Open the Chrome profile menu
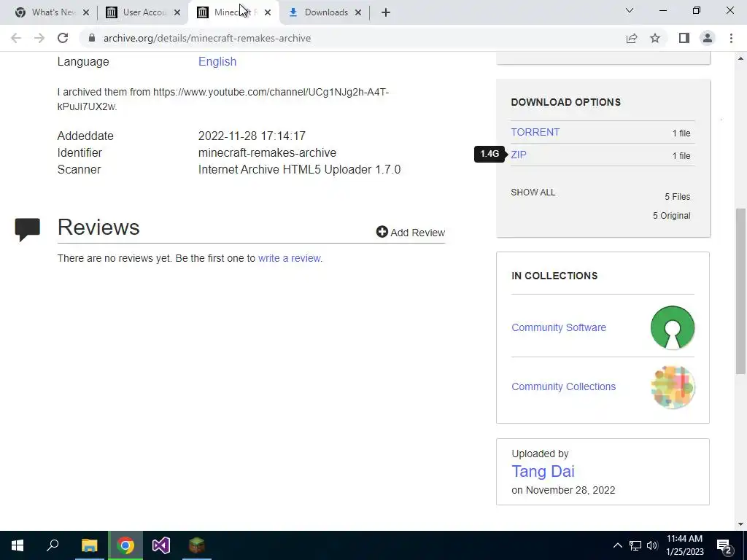The width and height of the screenshot is (747, 560). (708, 38)
